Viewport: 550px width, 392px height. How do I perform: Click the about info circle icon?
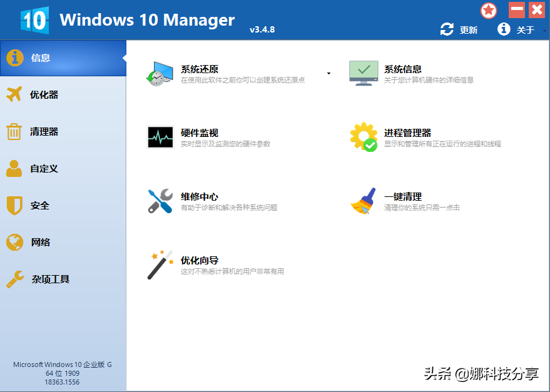(504, 29)
